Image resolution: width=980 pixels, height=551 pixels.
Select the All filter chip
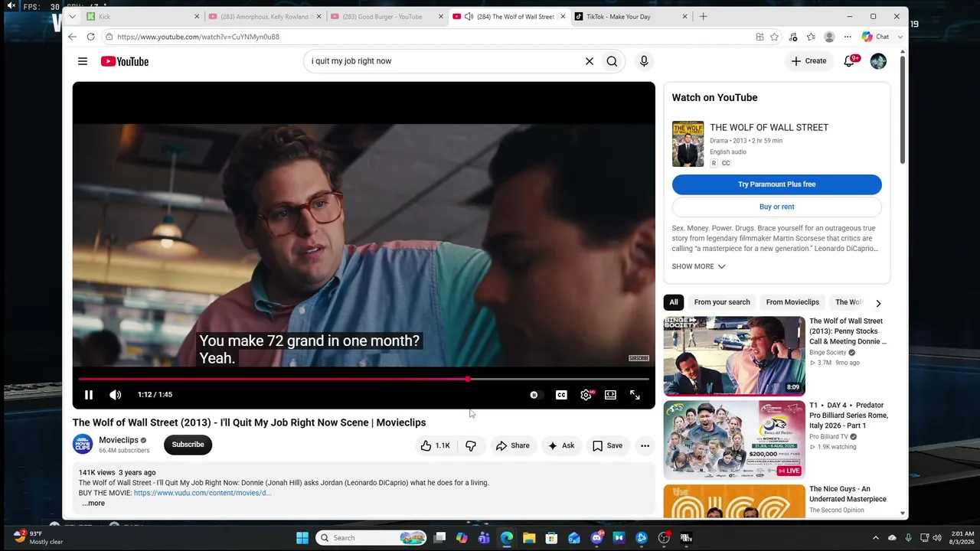[x=674, y=302]
